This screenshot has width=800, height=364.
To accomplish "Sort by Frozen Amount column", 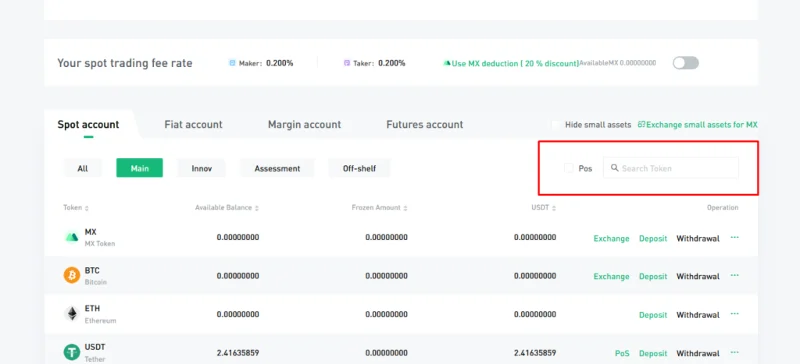I will tap(379, 208).
